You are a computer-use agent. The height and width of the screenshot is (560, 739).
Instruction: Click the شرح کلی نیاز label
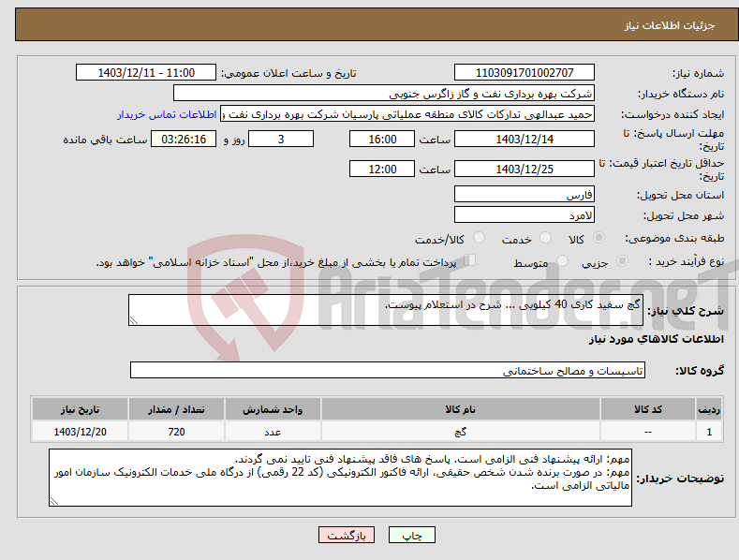[686, 311]
